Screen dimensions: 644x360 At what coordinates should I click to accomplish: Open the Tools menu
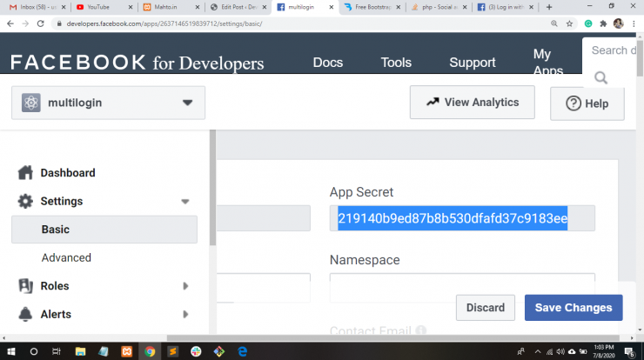396,63
